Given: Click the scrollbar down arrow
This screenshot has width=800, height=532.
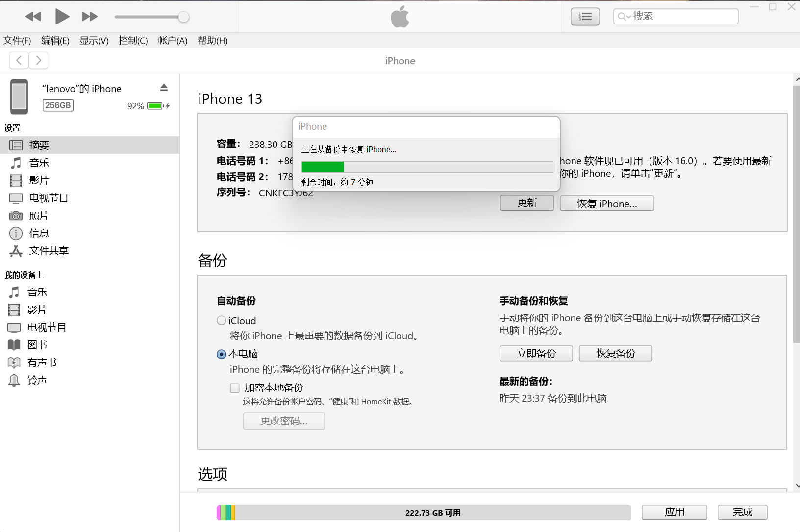Looking at the screenshot, I should 797,486.
